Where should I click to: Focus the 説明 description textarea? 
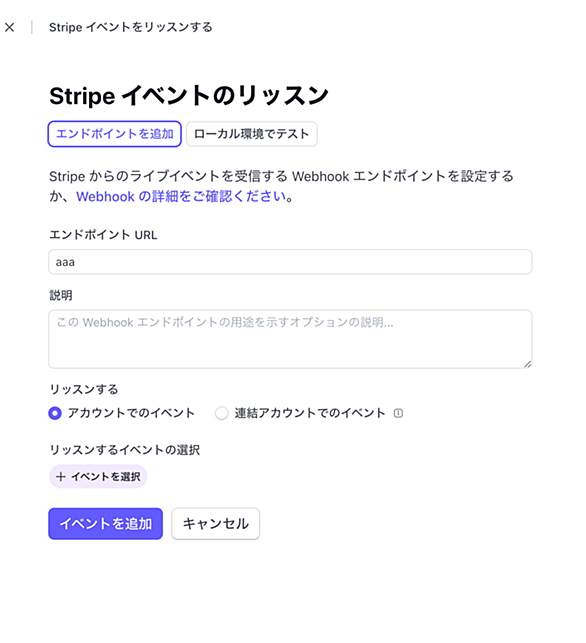pos(290,339)
